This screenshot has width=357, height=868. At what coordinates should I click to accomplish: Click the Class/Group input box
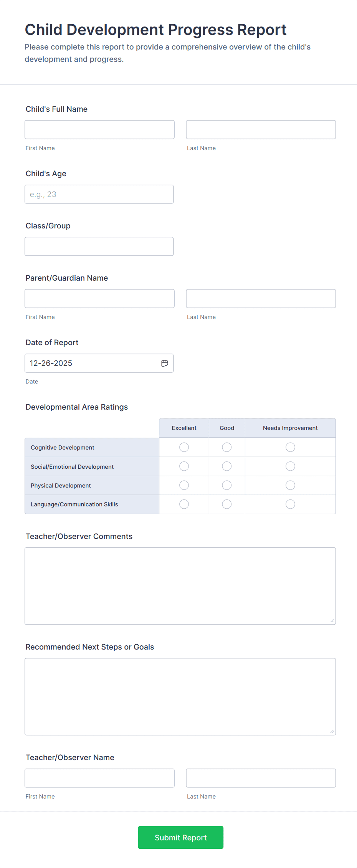pos(99,246)
